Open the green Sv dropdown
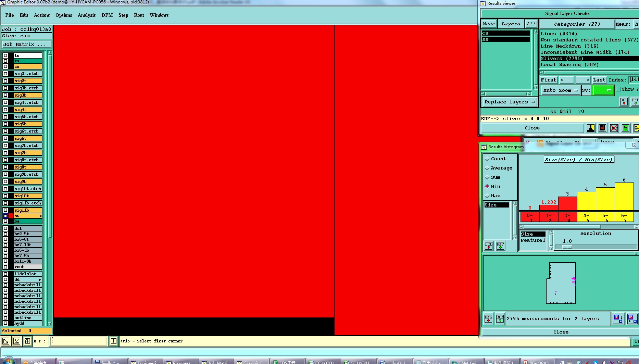 pyautogui.click(x=603, y=90)
